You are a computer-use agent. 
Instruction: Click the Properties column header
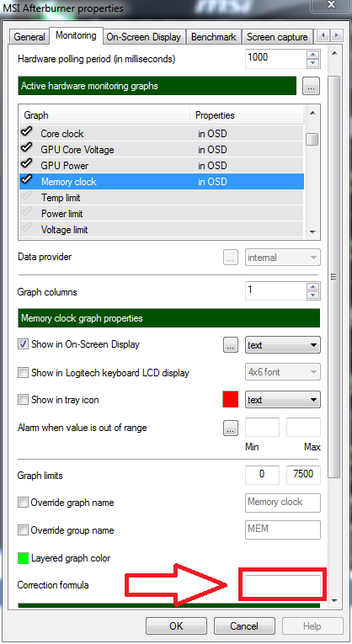[248, 115]
